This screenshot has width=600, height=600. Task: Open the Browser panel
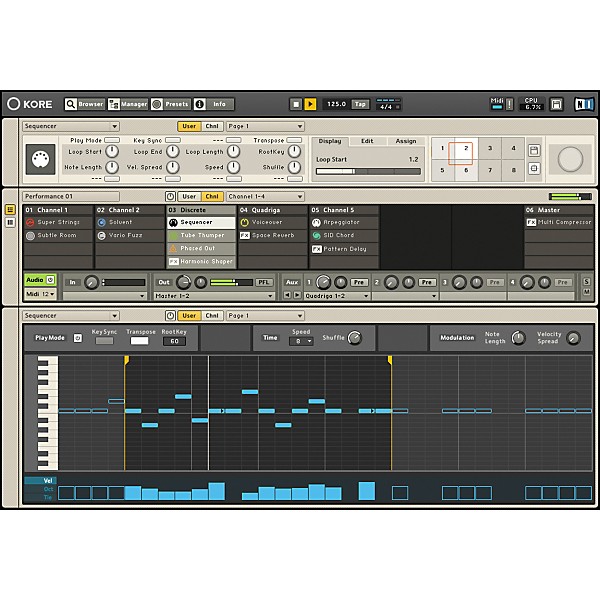tap(85, 104)
